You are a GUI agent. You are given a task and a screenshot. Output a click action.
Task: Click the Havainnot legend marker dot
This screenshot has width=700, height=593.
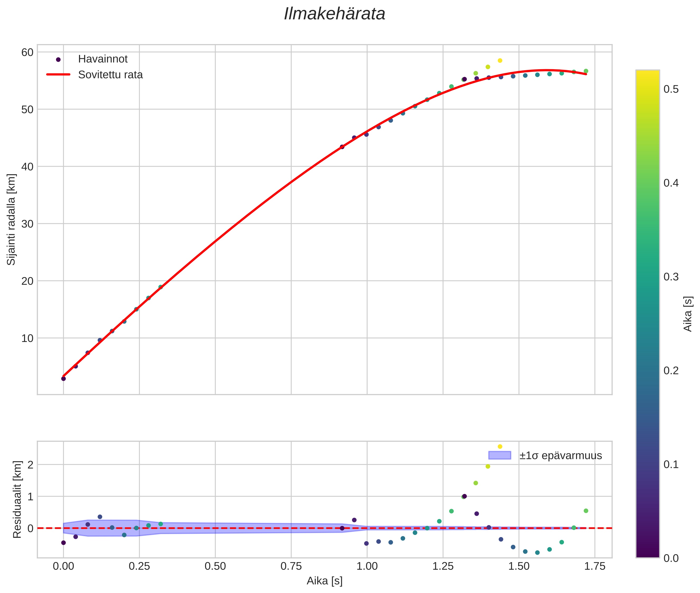point(58,59)
